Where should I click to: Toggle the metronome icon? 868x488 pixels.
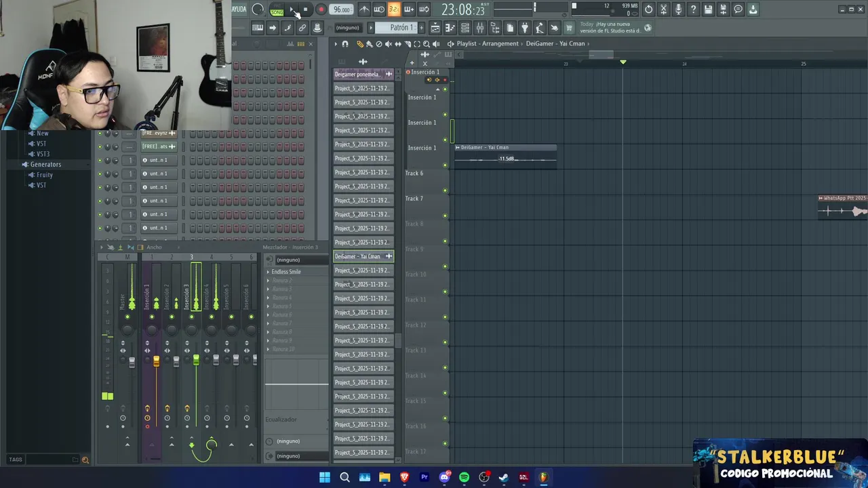pyautogui.click(x=364, y=9)
